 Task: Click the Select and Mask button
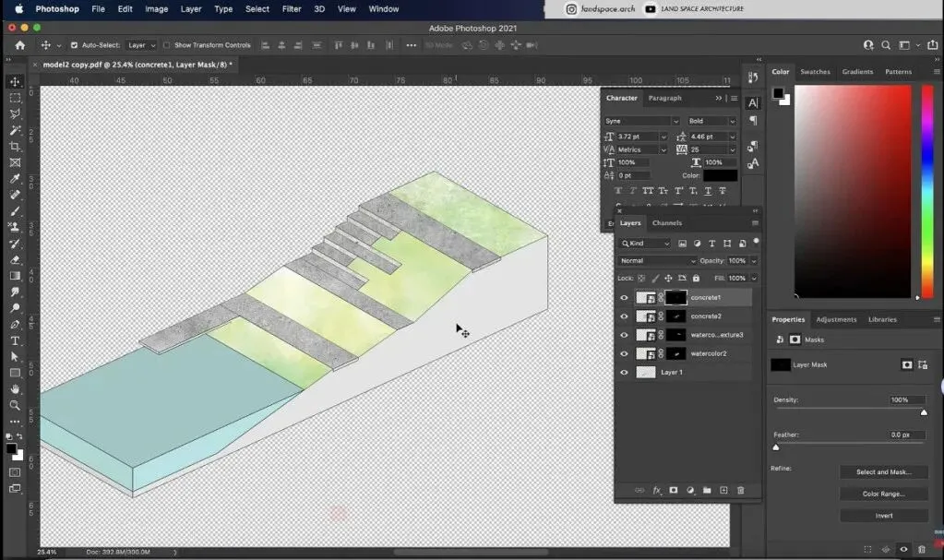[884, 472]
